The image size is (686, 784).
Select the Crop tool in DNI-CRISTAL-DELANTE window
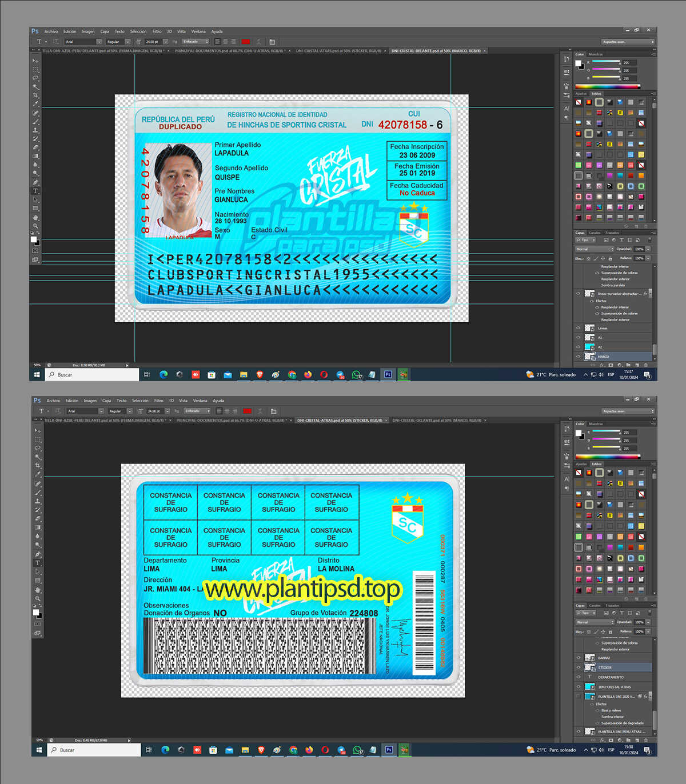click(x=35, y=95)
